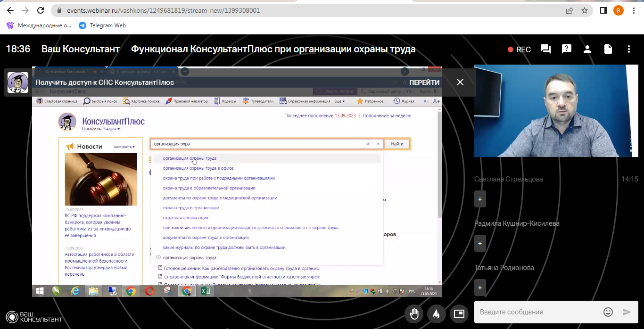The width and height of the screenshot is (644, 329).
Task: Bookmark this page with the star
Action: coord(585,10)
